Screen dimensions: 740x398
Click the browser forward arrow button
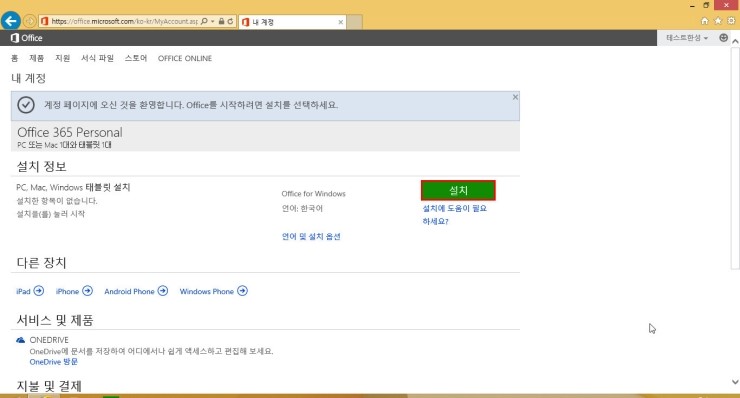29,21
